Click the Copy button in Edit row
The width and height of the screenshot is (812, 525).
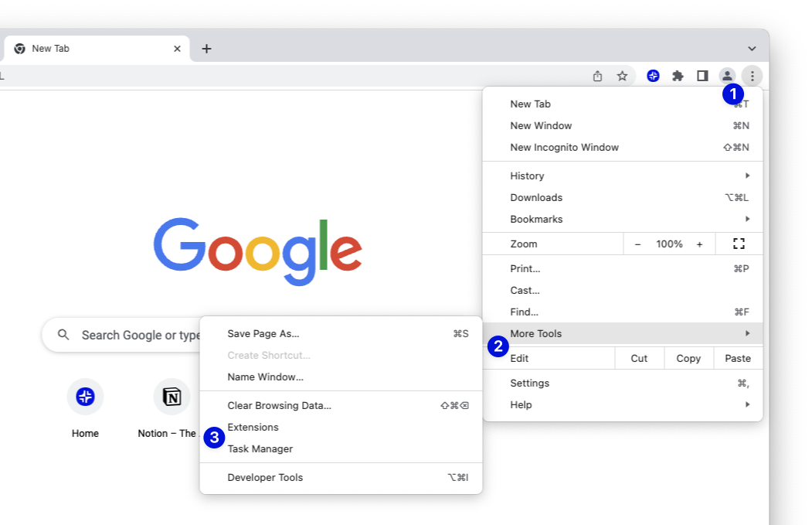point(688,359)
